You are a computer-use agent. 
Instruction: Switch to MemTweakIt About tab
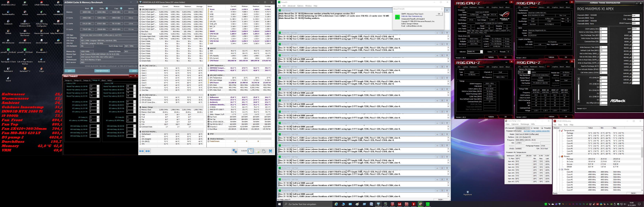click(104, 80)
